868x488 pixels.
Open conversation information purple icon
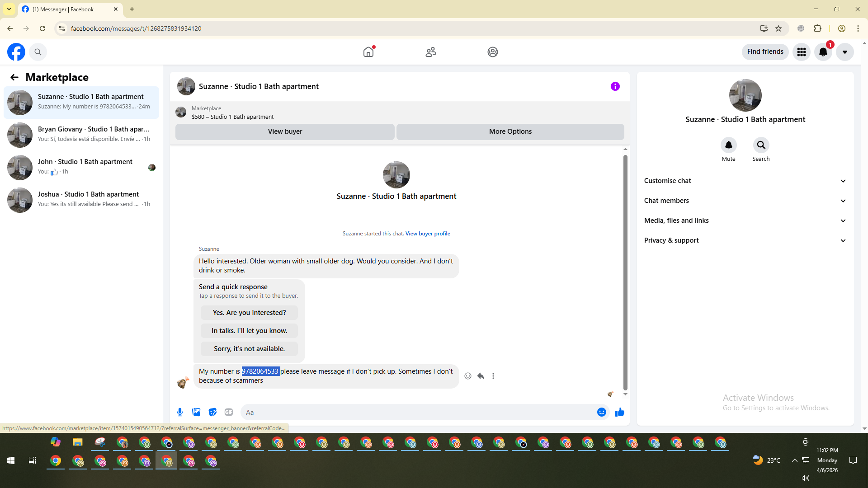click(x=615, y=86)
